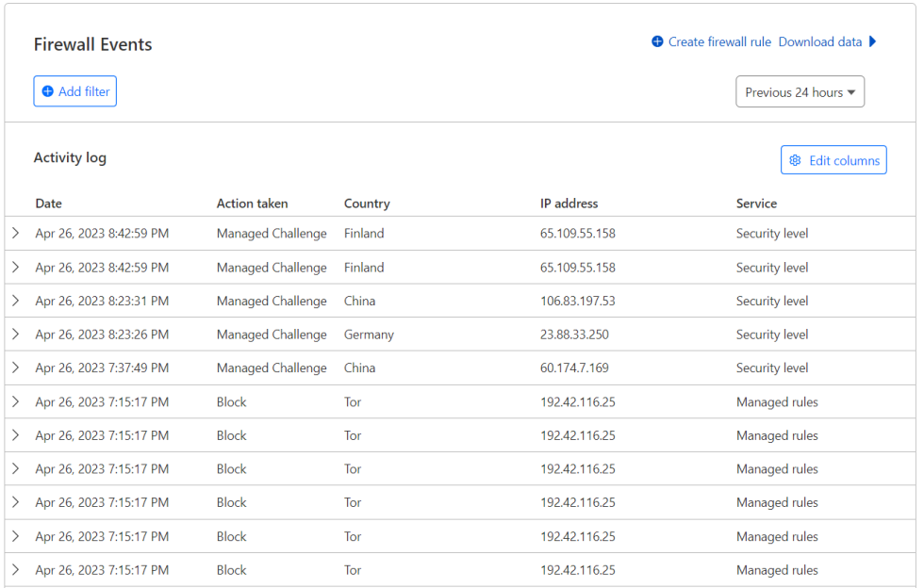This screenshot has height=588, width=924.
Task: Click the Create firewall rule link
Action: click(718, 41)
